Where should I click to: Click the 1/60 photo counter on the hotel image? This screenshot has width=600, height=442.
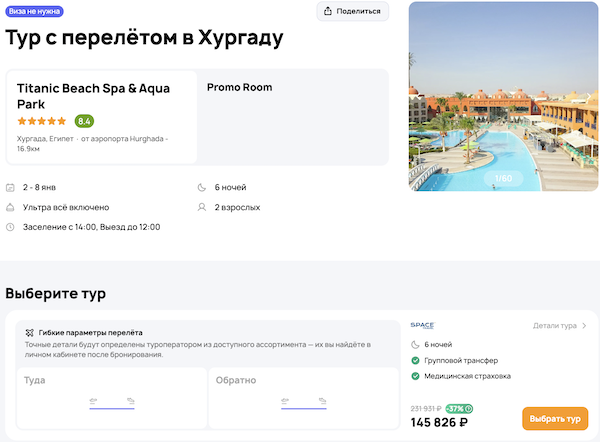(x=503, y=179)
